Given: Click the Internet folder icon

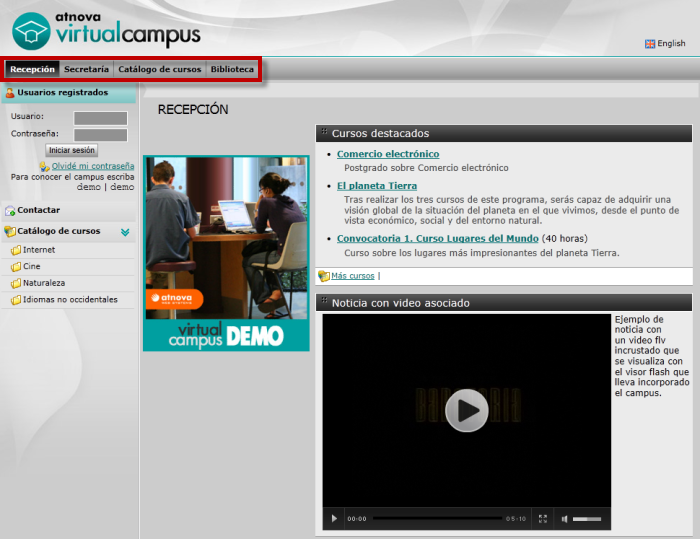Looking at the screenshot, I should tap(16, 250).
